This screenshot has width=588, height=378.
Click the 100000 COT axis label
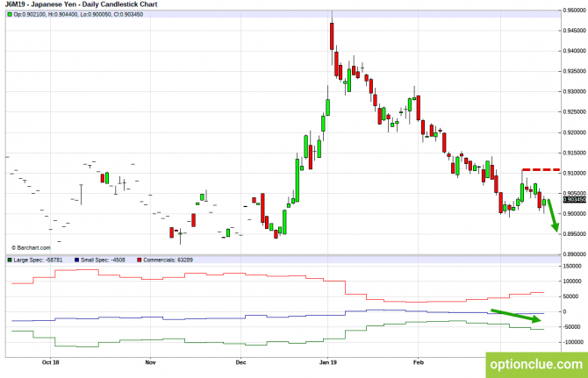coord(572,281)
